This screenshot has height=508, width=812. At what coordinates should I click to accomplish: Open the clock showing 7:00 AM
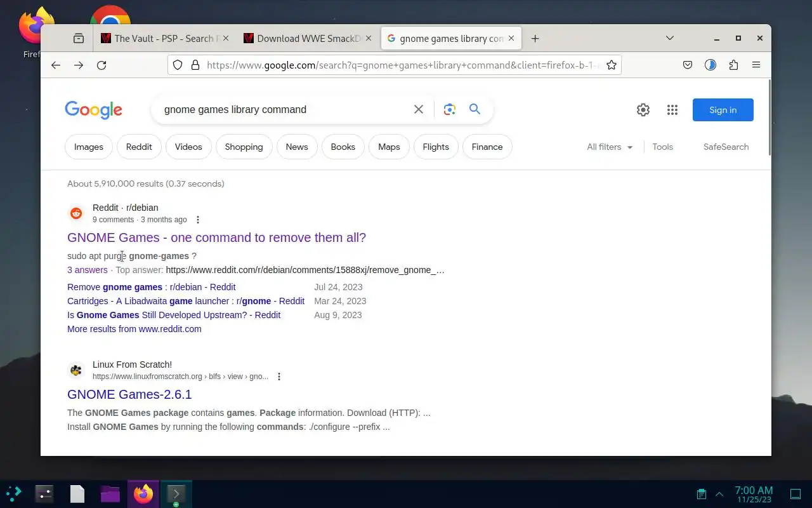point(754,494)
